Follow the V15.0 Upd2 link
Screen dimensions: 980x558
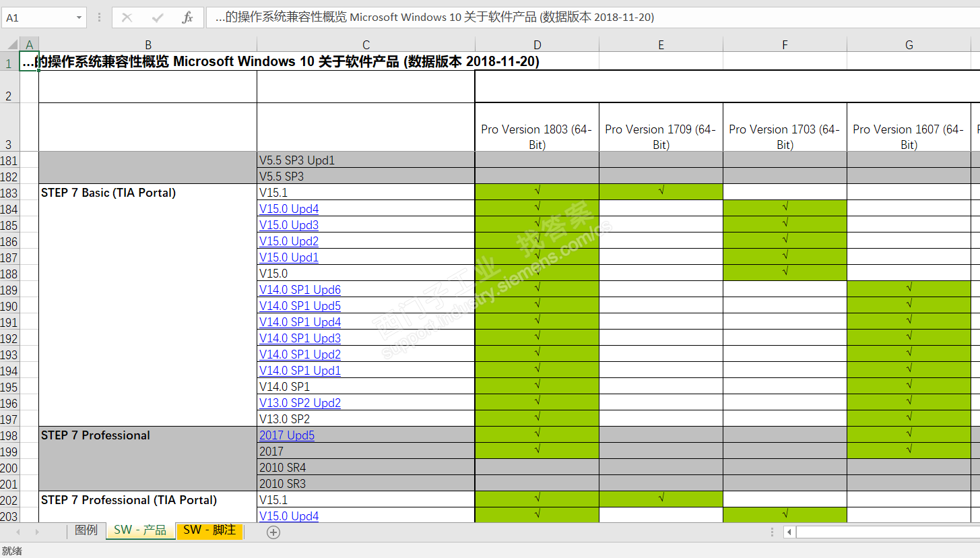pos(289,241)
